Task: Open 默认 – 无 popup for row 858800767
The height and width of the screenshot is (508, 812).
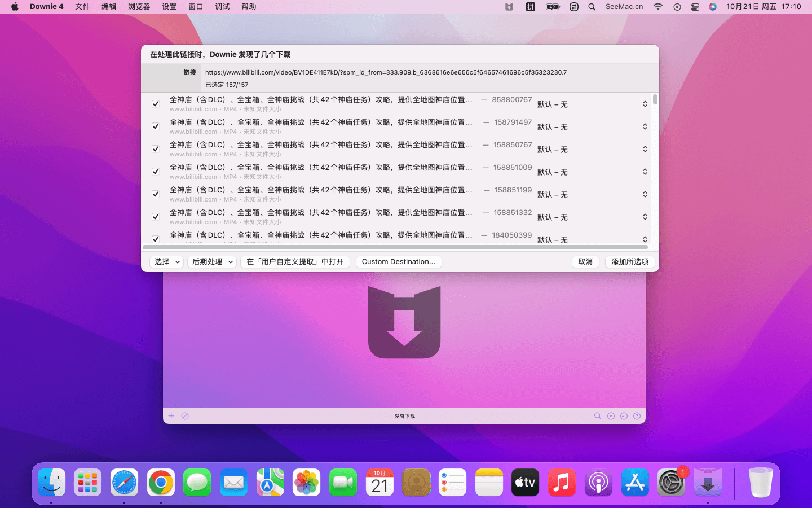Action: pos(592,104)
